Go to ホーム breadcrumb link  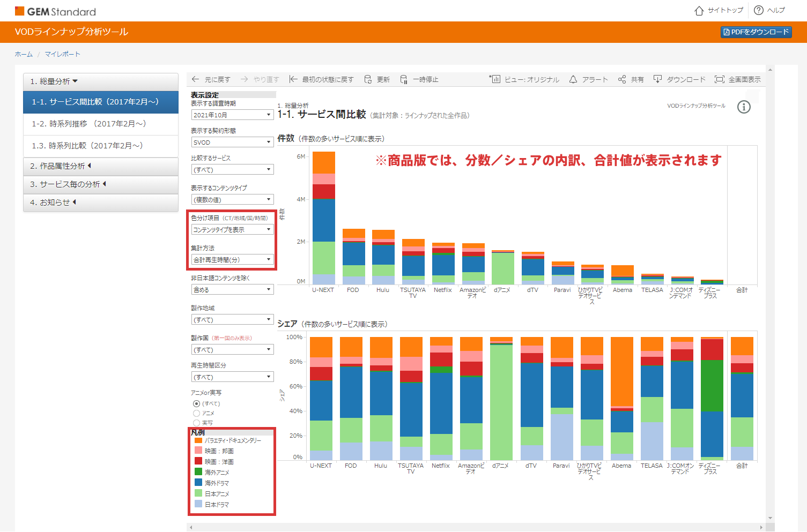click(x=24, y=54)
